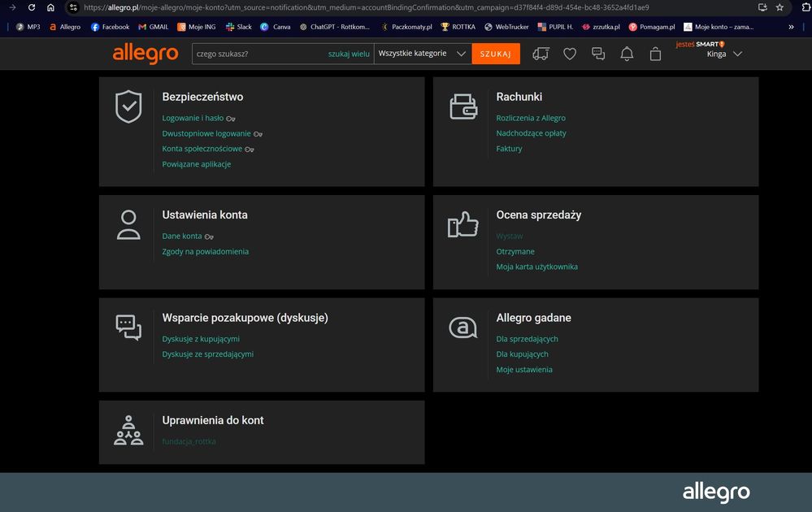
Task: Open the WebTrucker bookmark
Action: (x=506, y=27)
